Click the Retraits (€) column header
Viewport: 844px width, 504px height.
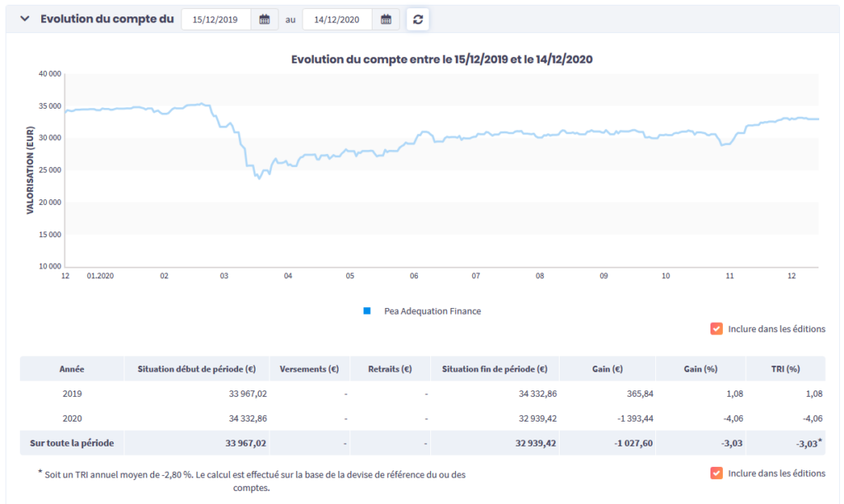click(x=390, y=369)
